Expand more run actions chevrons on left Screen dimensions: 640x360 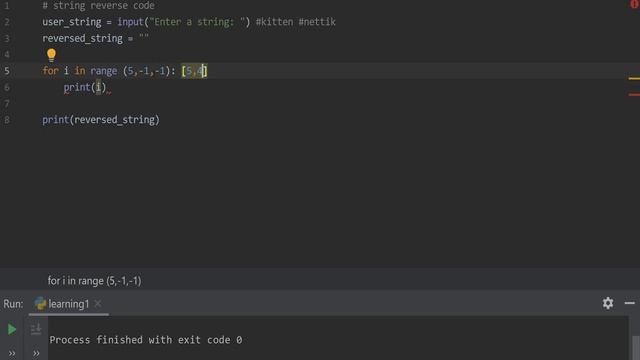[x=12, y=353]
